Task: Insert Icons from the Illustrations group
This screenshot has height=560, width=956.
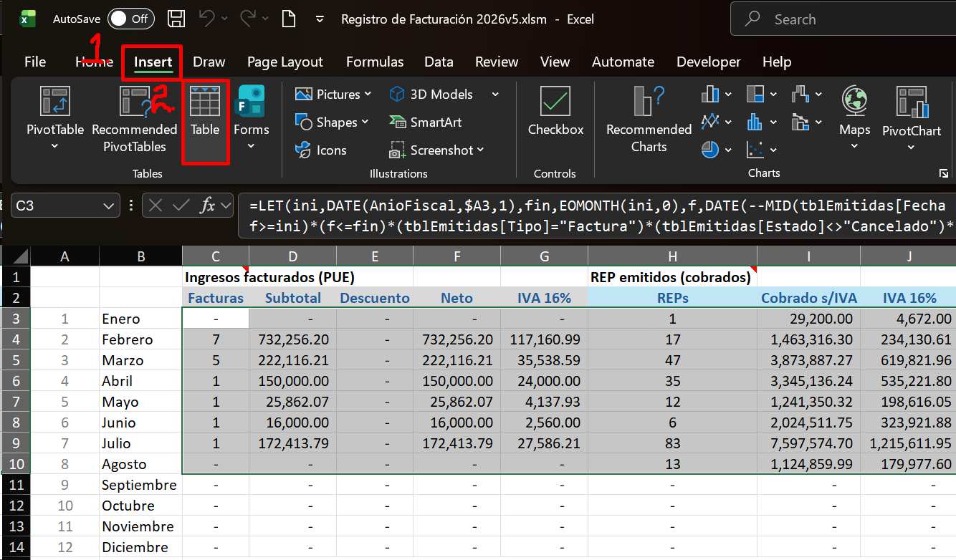Action: 320,150
